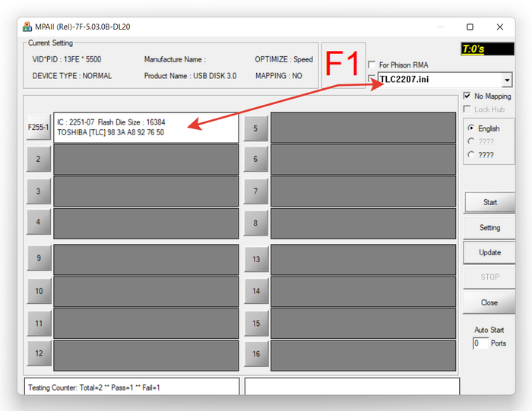Maximize the MPAII window
The width and height of the screenshot is (532, 411).
pos(470,27)
